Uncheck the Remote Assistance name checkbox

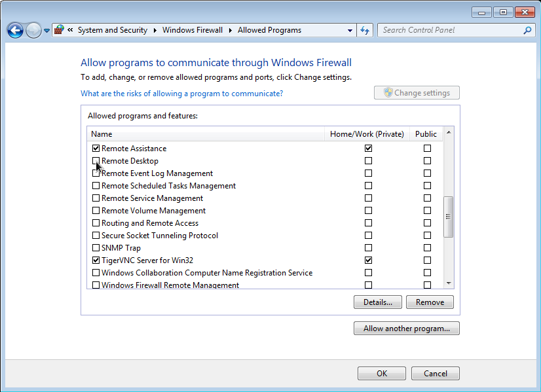coord(96,149)
